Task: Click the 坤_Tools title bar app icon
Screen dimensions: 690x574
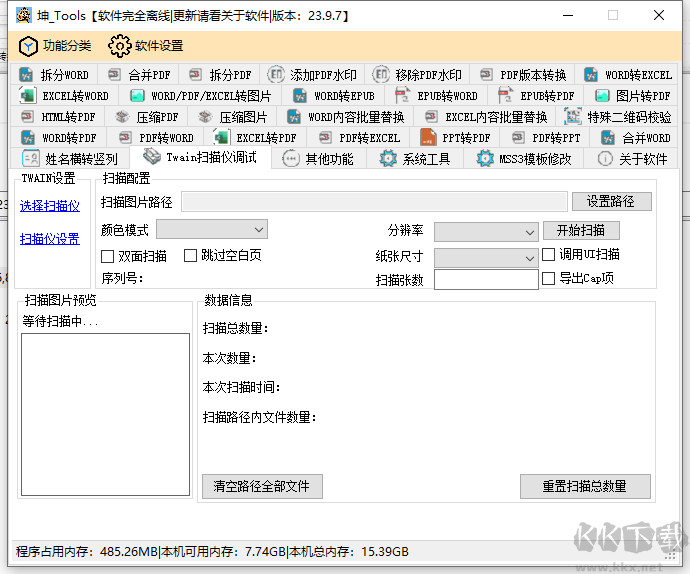Action: [x=24, y=15]
